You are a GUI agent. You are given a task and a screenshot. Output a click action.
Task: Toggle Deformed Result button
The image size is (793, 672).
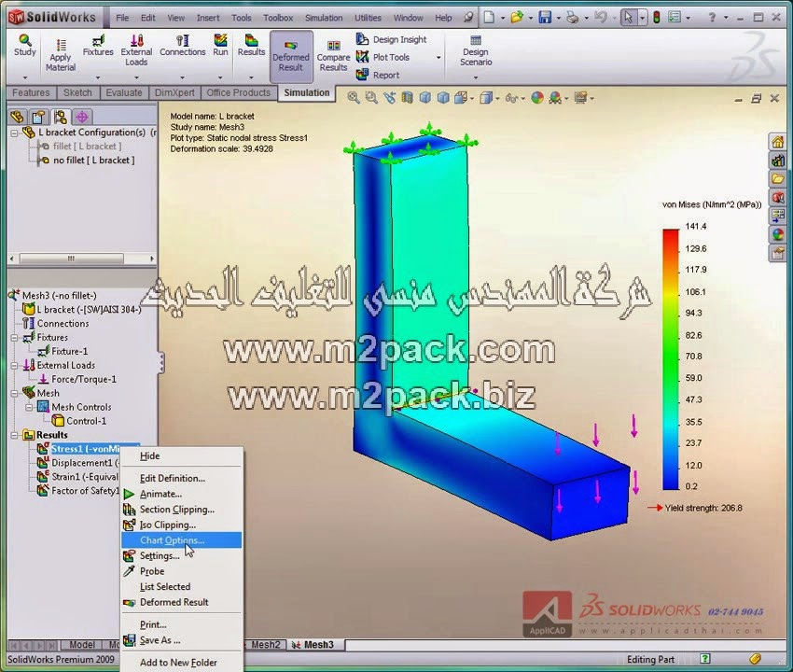(291, 56)
